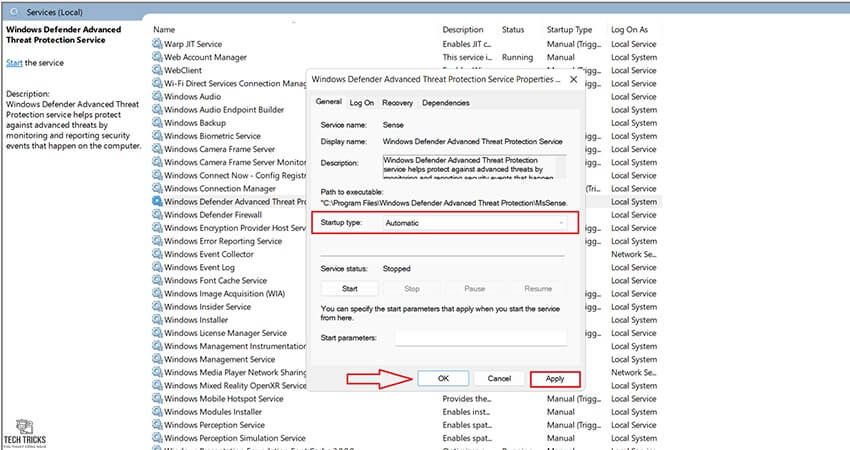This screenshot has width=850, height=450.
Task: Select the Windows Connect Now - Config Registrar row
Action: tap(229, 175)
